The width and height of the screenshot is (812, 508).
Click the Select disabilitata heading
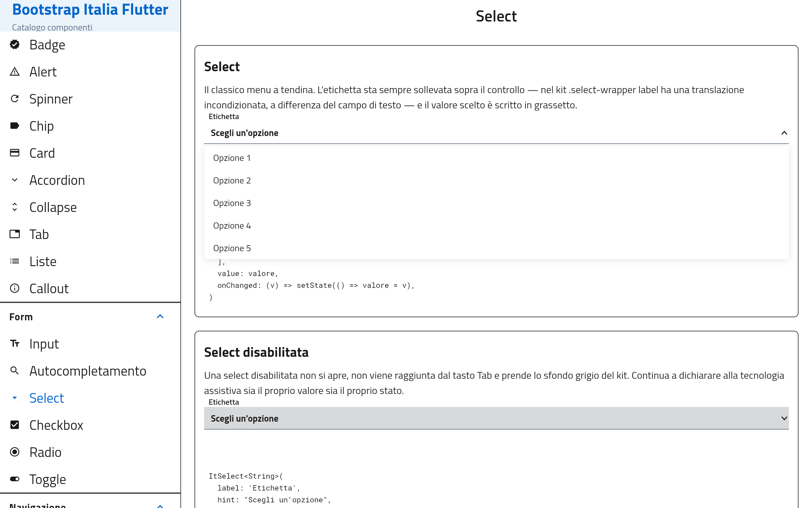256,352
